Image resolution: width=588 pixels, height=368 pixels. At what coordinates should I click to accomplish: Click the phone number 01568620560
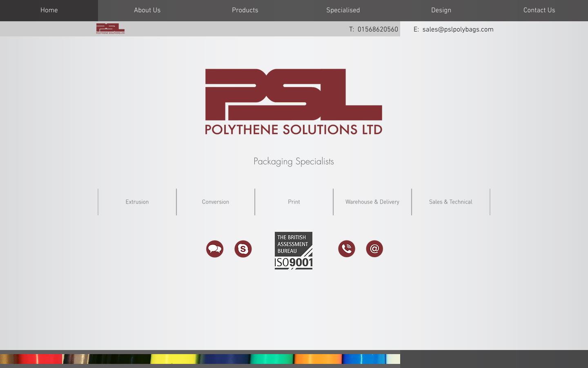[378, 29]
